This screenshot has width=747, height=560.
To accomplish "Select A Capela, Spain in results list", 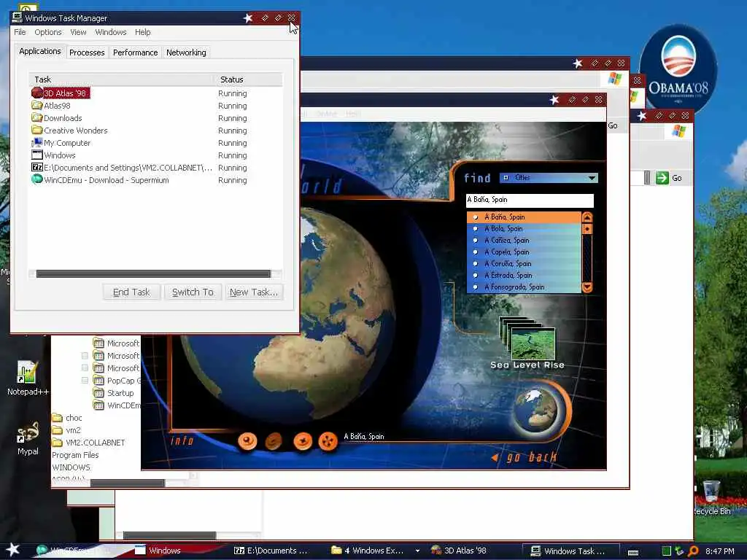I will 524,252.
